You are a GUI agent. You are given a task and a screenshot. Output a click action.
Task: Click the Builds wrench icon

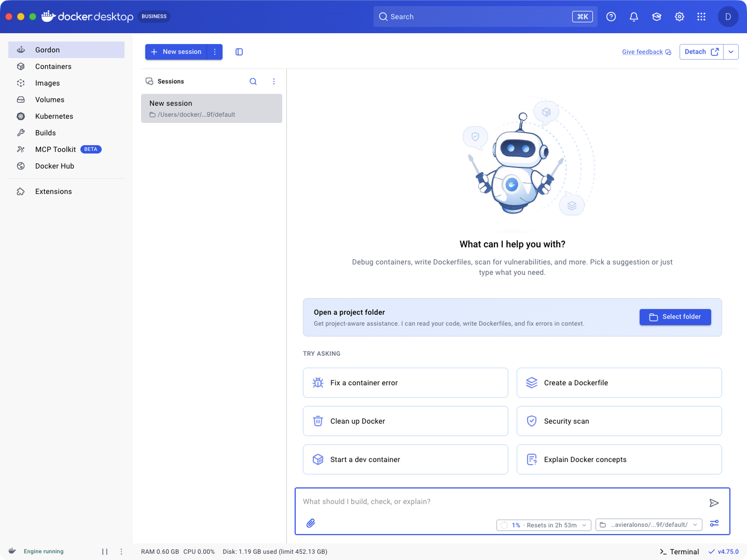click(x=21, y=133)
